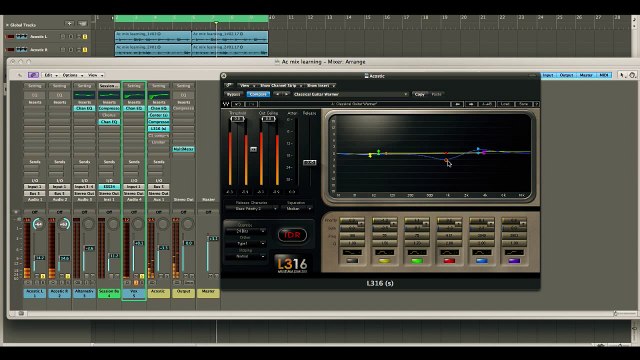This screenshot has width=640, height=360.
Task: Click the Load preset button
Action: pos(505,104)
